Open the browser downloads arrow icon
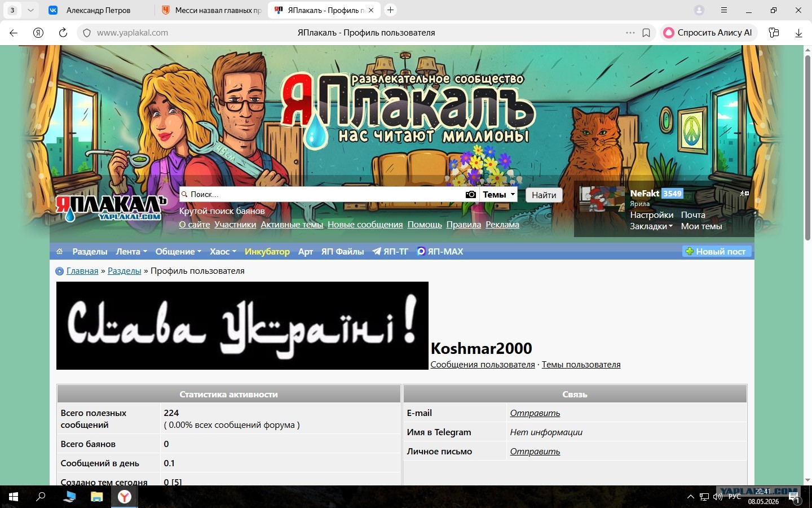Screen dimensions: 812x508 tap(798, 33)
